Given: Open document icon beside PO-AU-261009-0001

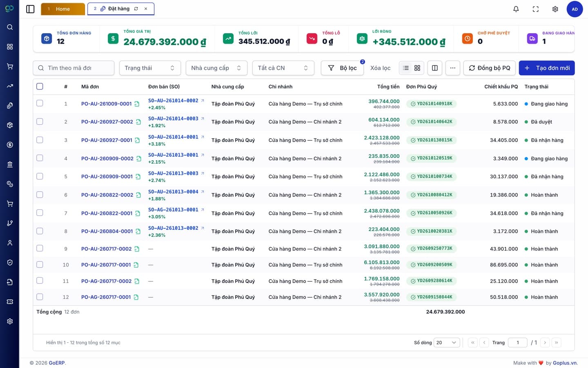Looking at the screenshot, I should coord(137,104).
